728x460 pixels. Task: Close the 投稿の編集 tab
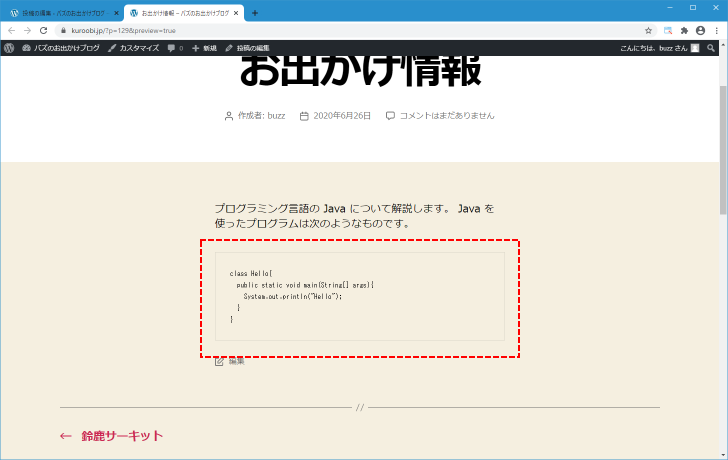[116, 13]
